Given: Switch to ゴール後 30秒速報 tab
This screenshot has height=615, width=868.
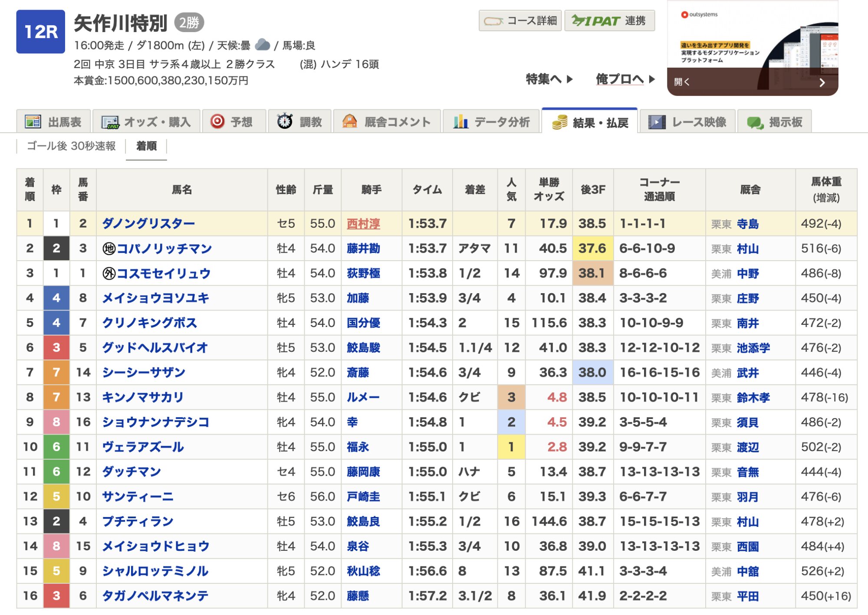Looking at the screenshot, I should pos(71,146).
